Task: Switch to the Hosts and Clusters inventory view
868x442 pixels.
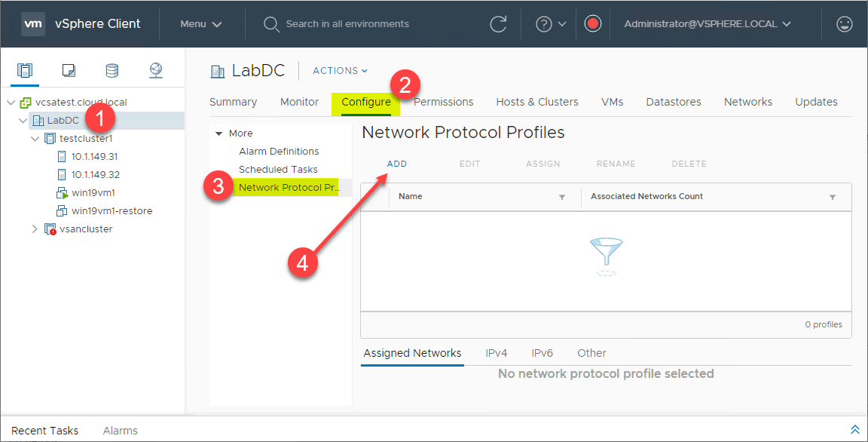Action: pyautogui.click(x=25, y=70)
